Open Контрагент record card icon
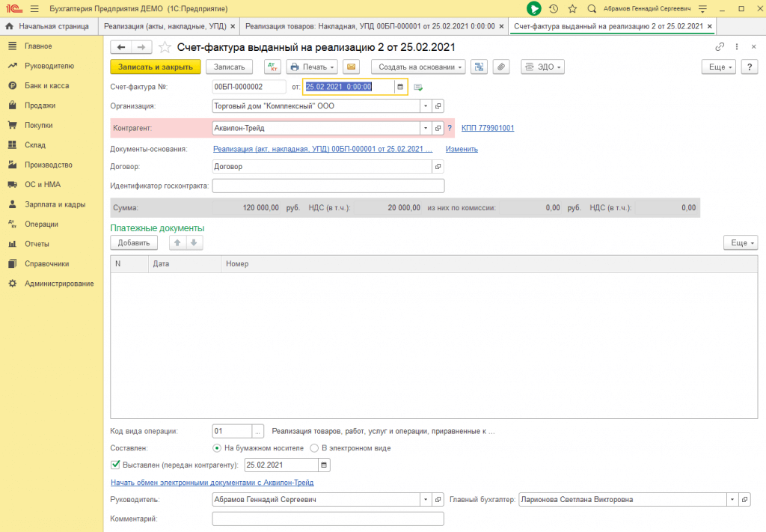Image resolution: width=766 pixels, height=532 pixels. [x=438, y=128]
